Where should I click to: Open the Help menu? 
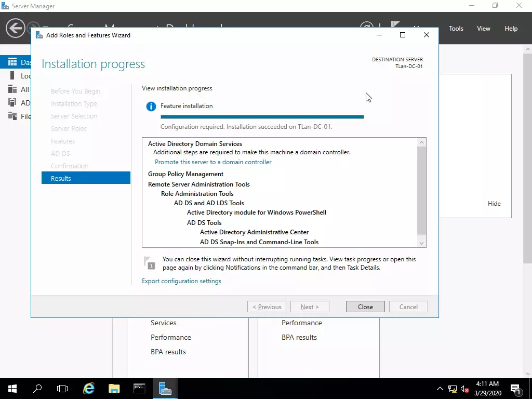[511, 29]
